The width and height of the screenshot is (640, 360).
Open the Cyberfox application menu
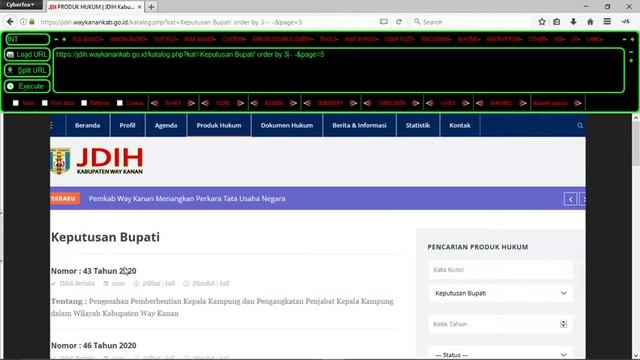click(x=20, y=4)
